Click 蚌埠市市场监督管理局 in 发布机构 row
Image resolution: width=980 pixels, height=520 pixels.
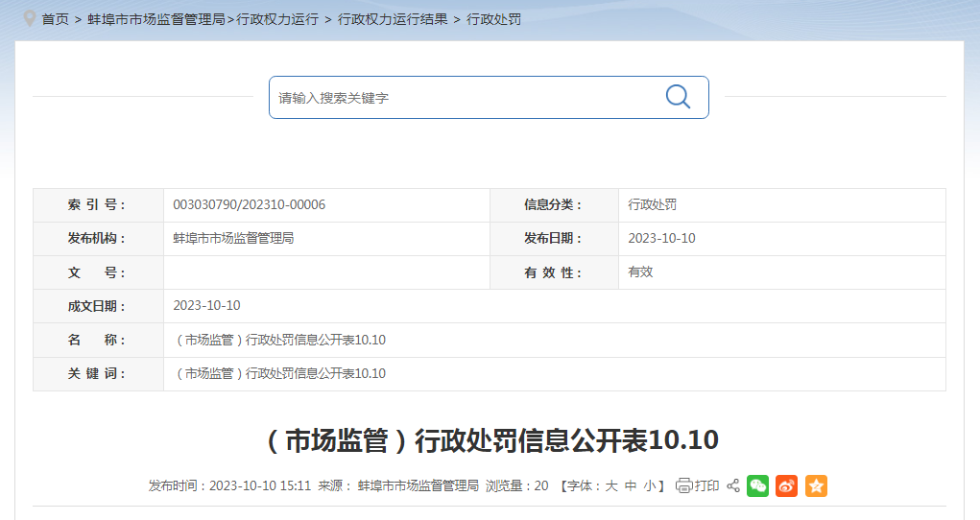(233, 238)
